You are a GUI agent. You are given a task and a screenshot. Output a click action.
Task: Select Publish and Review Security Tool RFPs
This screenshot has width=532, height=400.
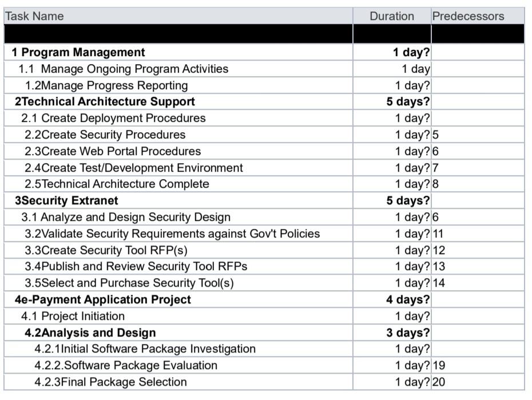click(136, 266)
